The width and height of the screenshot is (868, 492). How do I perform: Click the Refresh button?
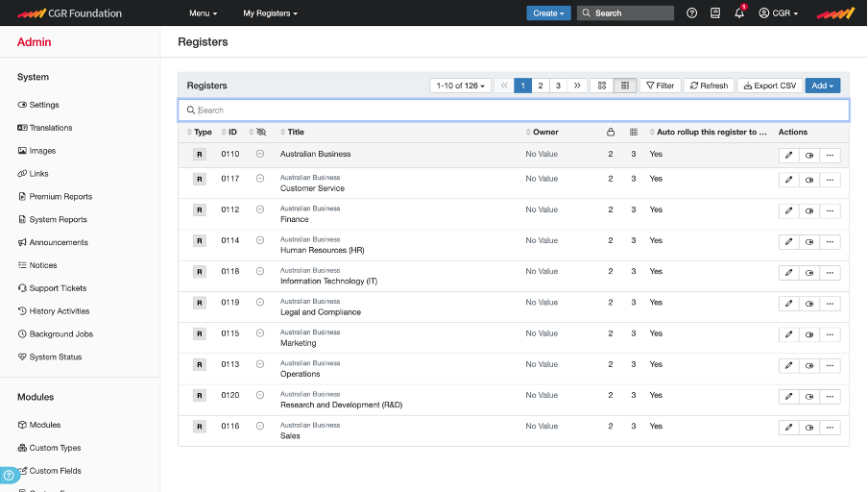click(710, 86)
